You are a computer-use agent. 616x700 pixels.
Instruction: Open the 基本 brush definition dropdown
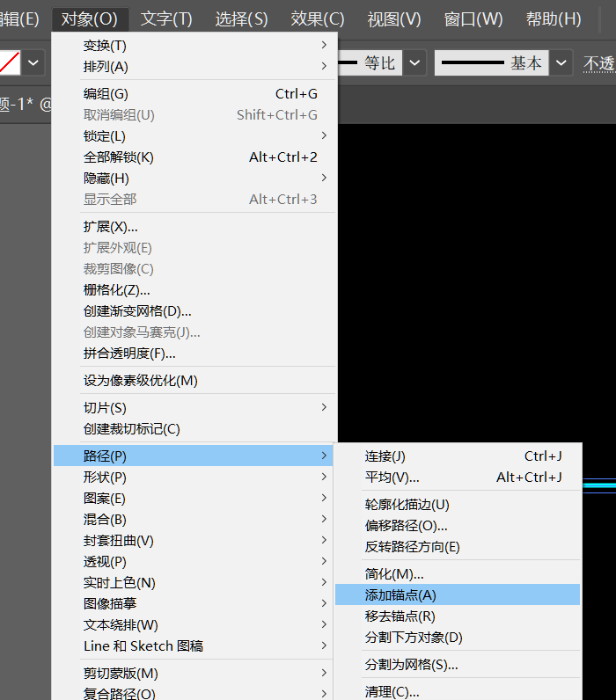pos(561,62)
